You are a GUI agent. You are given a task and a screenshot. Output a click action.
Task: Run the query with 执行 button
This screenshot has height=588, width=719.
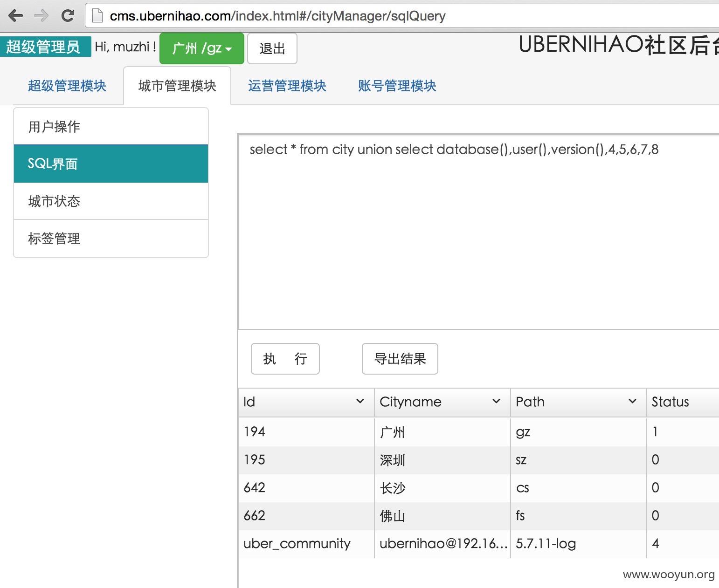pos(285,359)
